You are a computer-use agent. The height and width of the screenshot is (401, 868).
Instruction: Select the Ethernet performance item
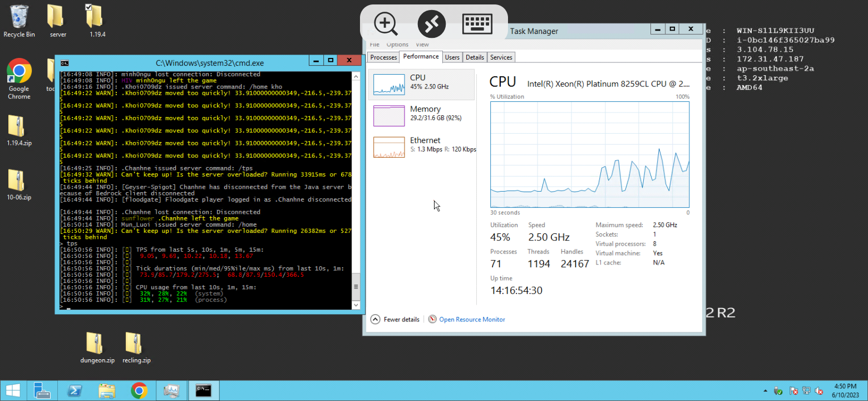[x=389, y=146]
